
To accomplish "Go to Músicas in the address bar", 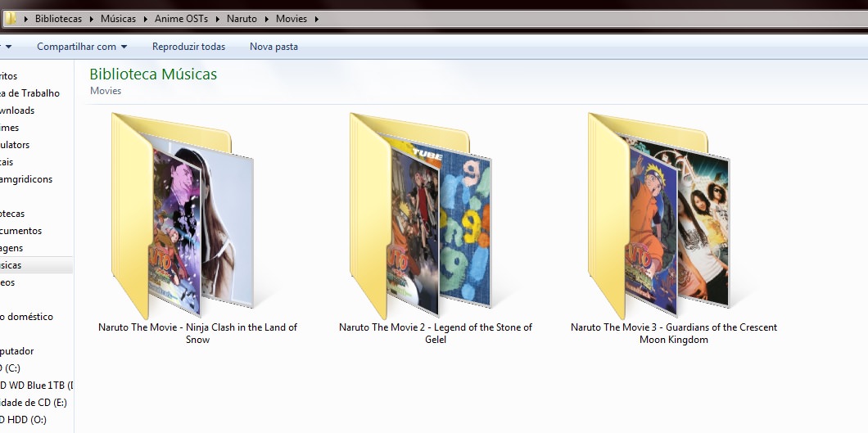I will (118, 19).
